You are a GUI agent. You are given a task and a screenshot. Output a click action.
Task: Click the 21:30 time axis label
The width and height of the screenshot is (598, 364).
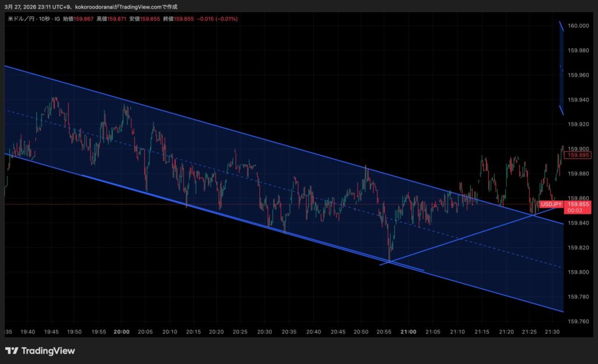coord(552,331)
